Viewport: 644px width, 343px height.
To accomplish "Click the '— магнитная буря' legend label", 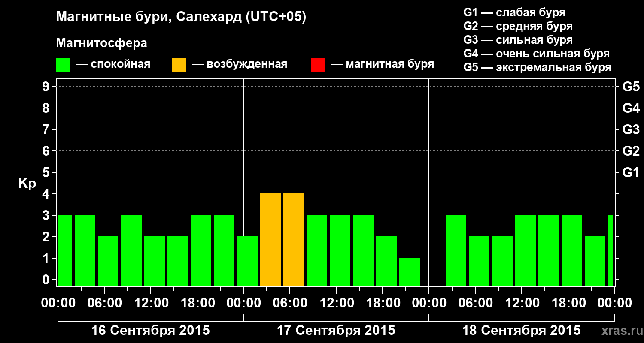I will point(383,64).
